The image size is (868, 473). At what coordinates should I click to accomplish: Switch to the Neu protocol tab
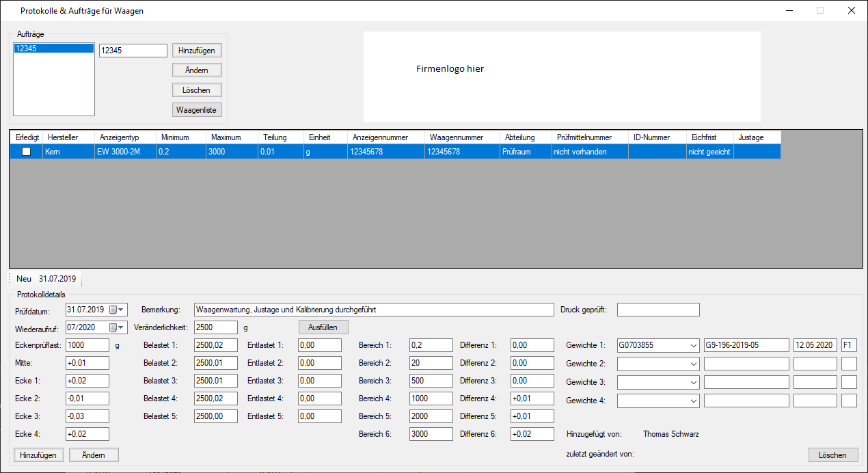pyautogui.click(x=24, y=279)
